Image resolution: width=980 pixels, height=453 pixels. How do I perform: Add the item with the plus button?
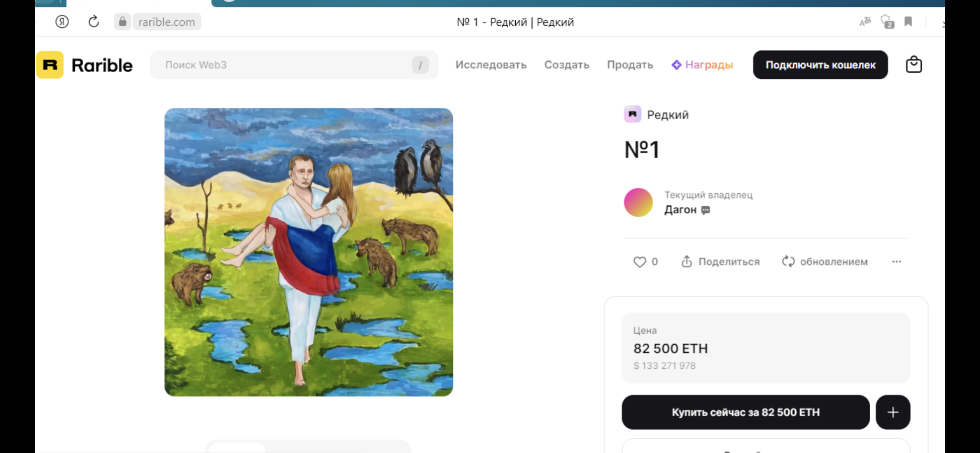tap(892, 412)
